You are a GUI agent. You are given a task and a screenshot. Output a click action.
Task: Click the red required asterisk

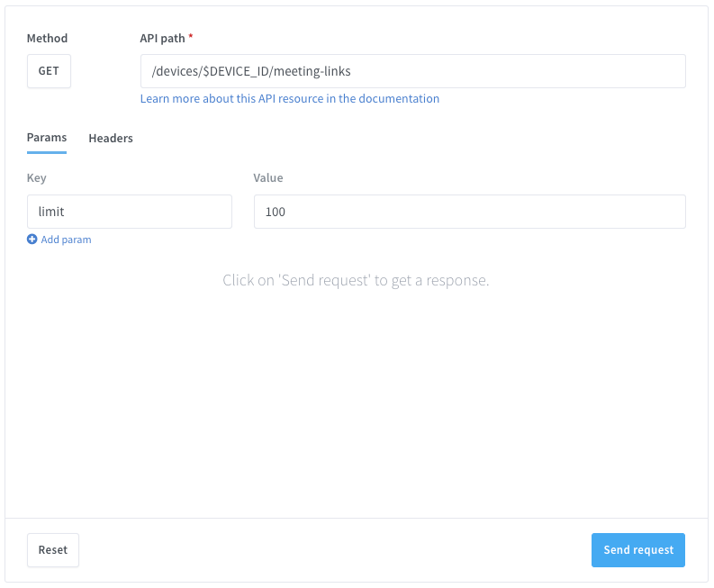(x=191, y=39)
